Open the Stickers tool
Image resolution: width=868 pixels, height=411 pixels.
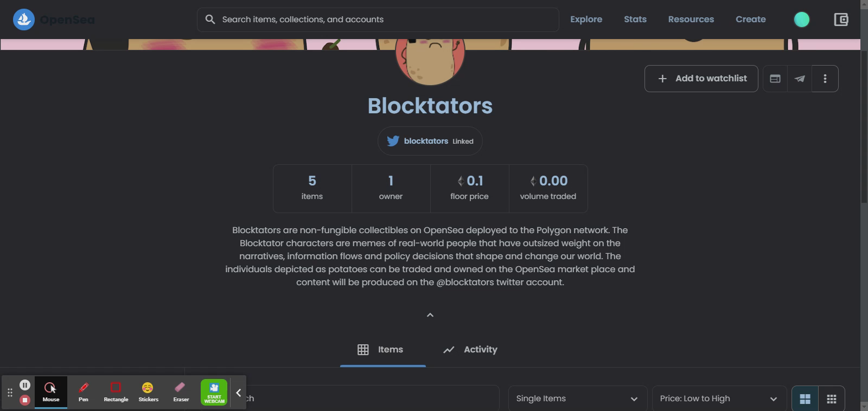[x=148, y=392]
